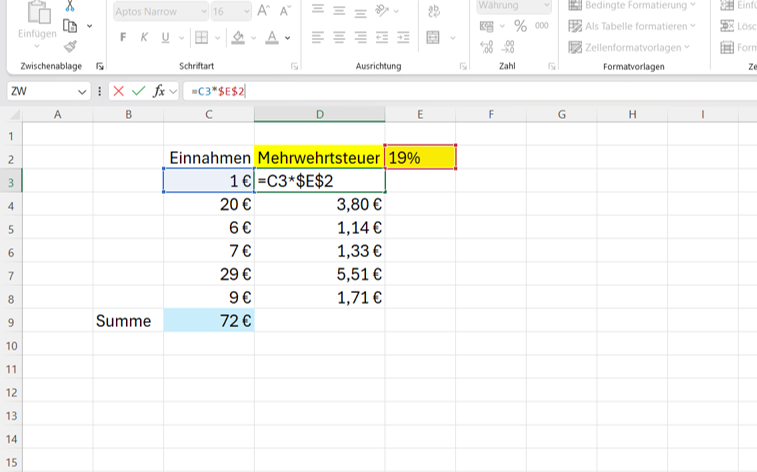
Task: Toggle bold formatting (F)
Action: 124,38
